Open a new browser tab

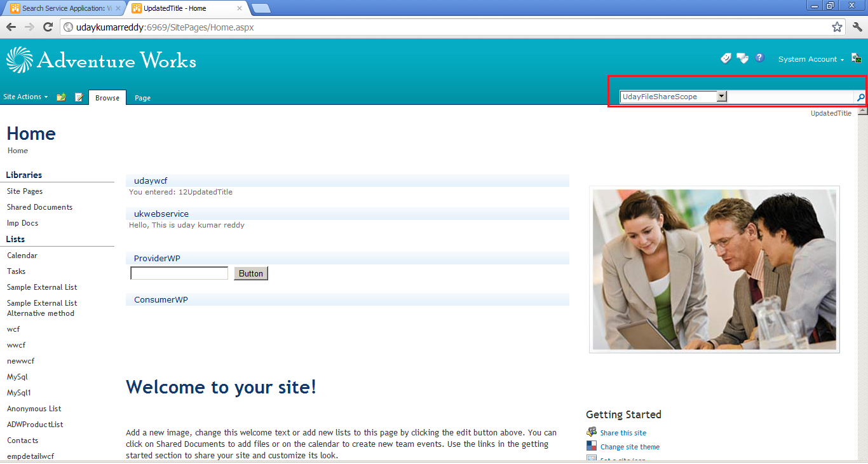261,8
